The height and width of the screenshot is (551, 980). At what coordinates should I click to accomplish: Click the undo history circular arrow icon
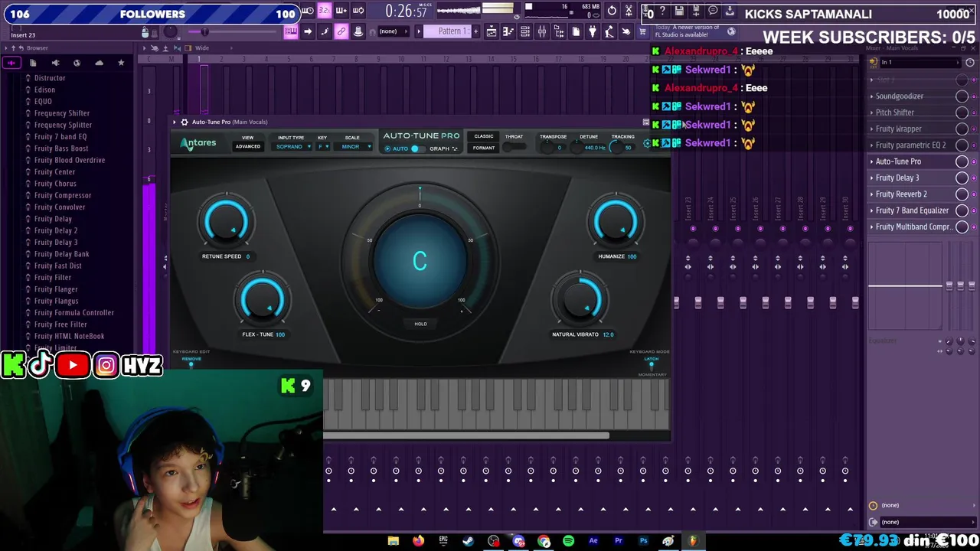[x=612, y=11]
